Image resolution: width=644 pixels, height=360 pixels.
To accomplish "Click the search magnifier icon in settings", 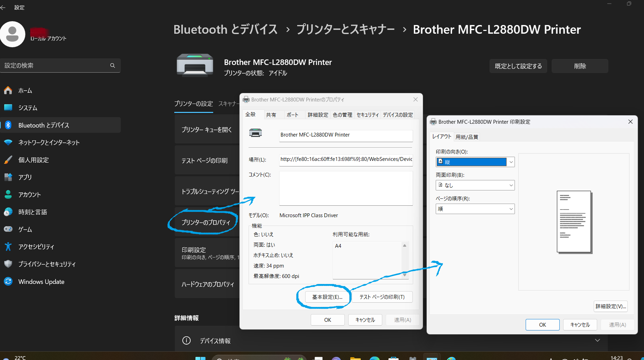I will click(x=112, y=65).
